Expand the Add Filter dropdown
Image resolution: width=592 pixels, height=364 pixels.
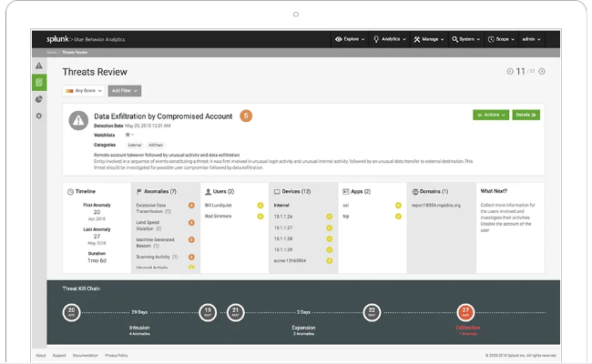pos(125,91)
